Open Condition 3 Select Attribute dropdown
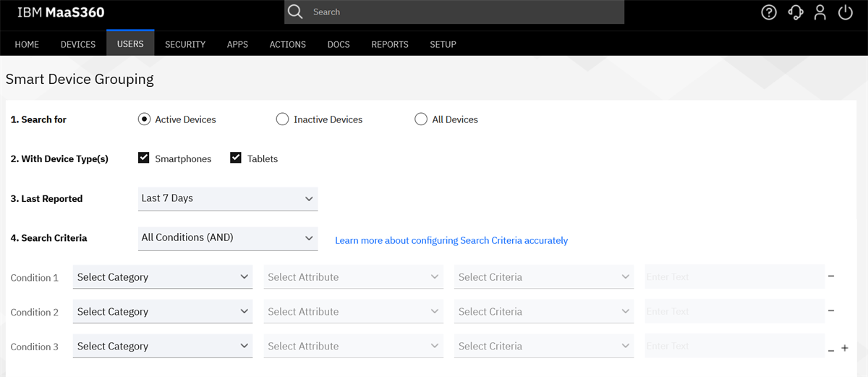The width and height of the screenshot is (868, 377). coord(354,347)
